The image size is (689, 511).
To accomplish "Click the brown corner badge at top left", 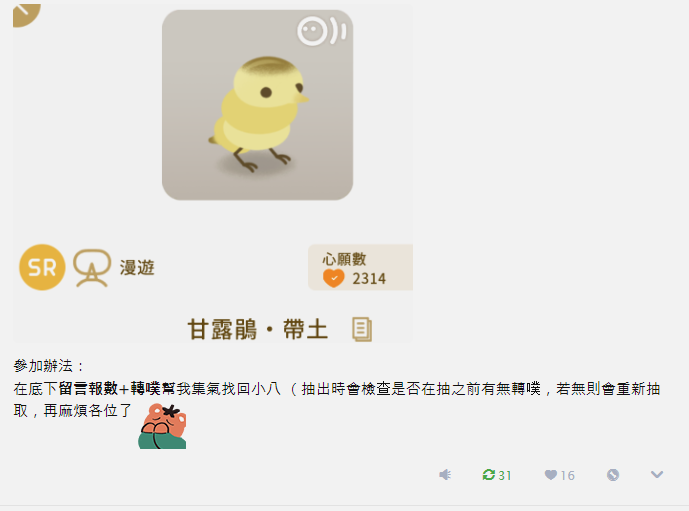I will point(26,15).
